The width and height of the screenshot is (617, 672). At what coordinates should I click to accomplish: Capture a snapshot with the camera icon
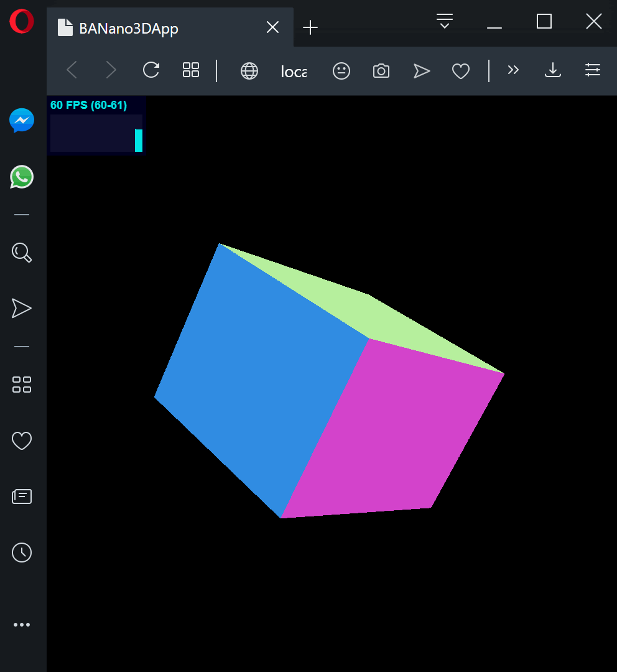point(381,71)
